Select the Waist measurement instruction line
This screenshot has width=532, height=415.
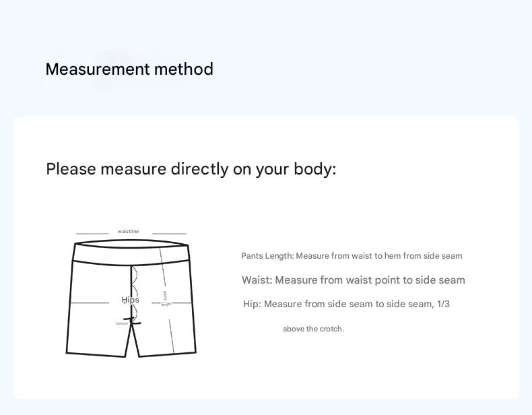[353, 280]
